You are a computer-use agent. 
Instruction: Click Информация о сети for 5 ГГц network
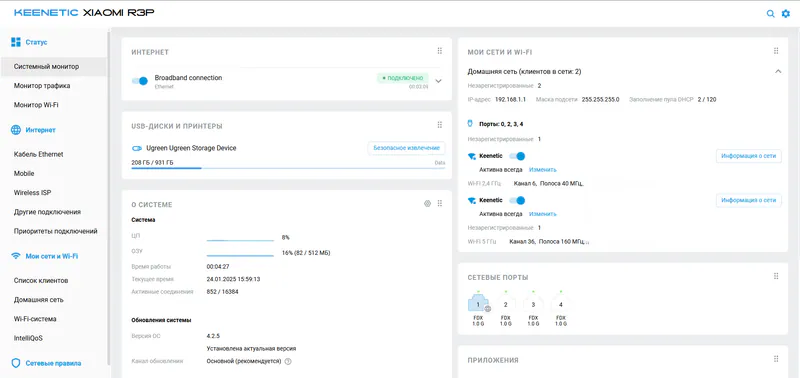click(748, 200)
